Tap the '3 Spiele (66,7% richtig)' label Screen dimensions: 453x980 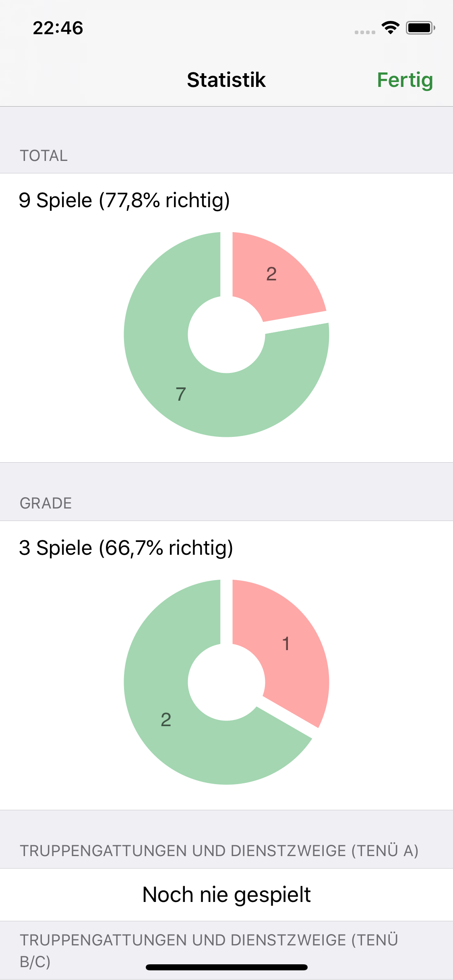pyautogui.click(x=126, y=548)
